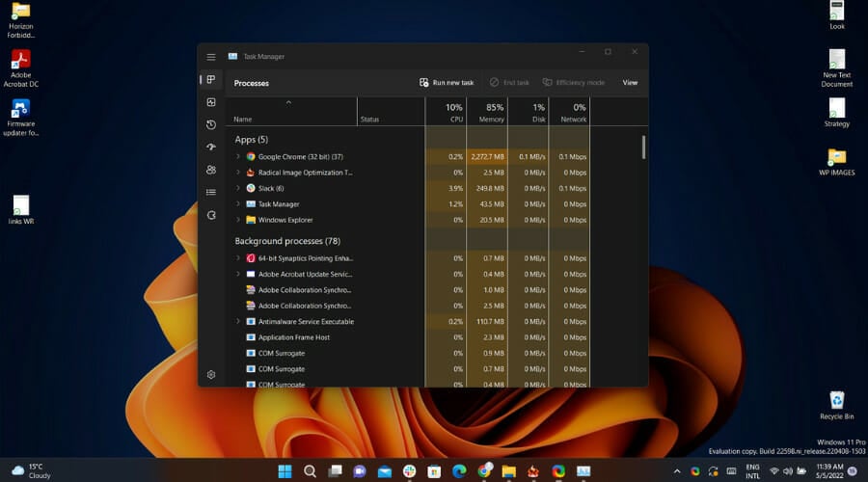The image size is (868, 482).
Task: Show hidden system tray icons chevron
Action: tap(676, 471)
